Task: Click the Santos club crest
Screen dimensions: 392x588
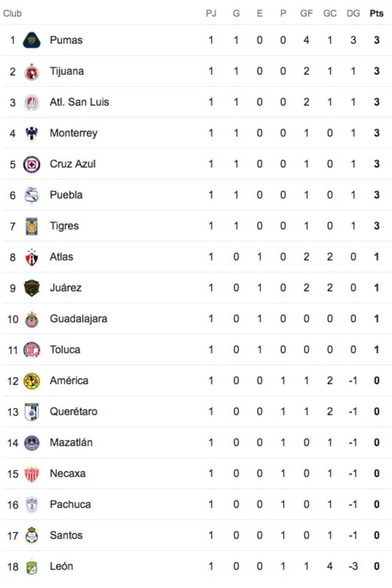Action: tap(32, 536)
